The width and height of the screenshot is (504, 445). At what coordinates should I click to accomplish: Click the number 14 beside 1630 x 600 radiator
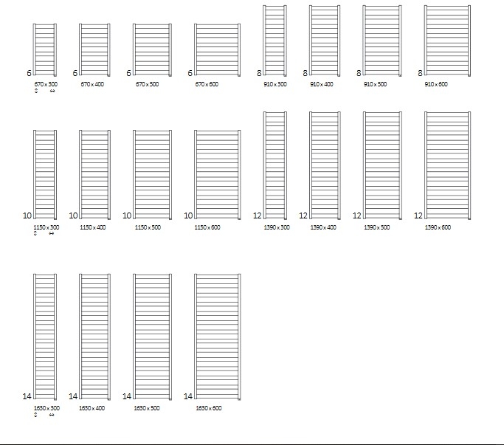pyautogui.click(x=188, y=396)
